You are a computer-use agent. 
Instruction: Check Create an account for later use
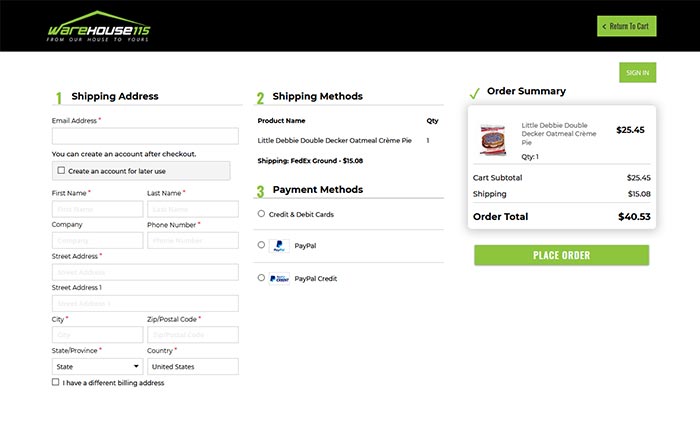click(61, 171)
